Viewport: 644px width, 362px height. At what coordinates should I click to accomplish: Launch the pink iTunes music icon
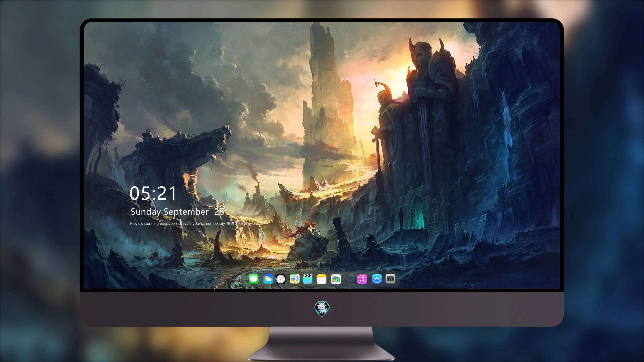coord(362,279)
